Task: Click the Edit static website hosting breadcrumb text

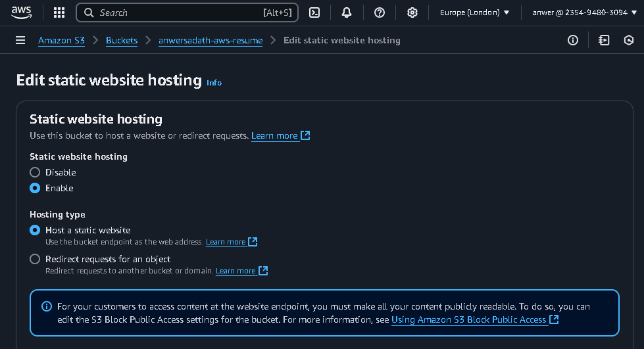Action: click(341, 40)
